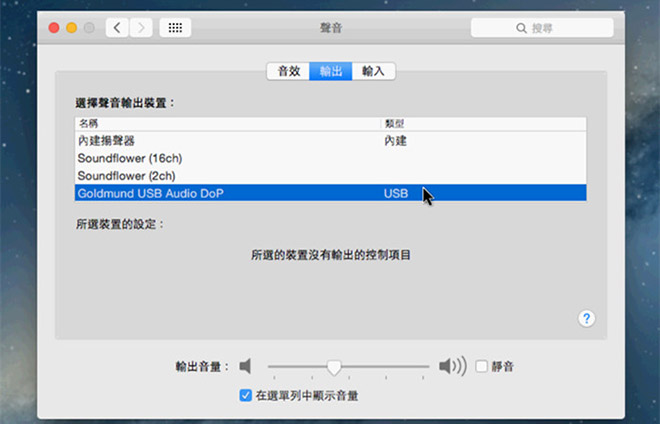Screen dimensions: 660x424
Task: Go forward with the right chevron button
Action: (141, 28)
